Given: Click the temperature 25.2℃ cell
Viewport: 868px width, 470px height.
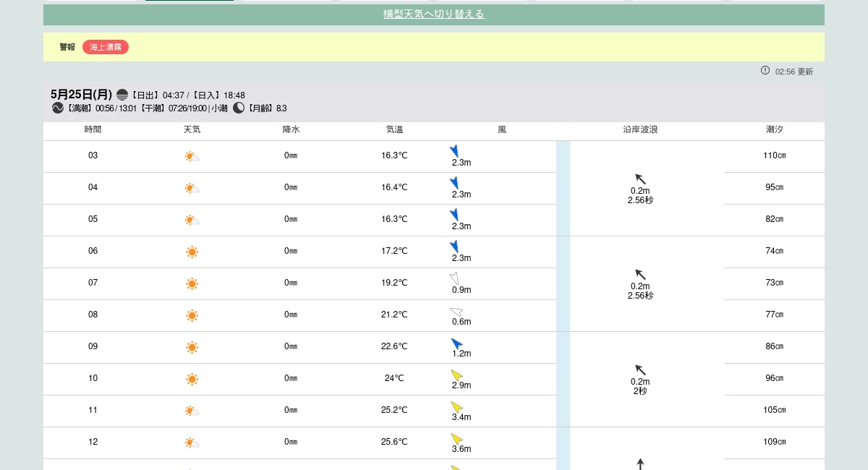Looking at the screenshot, I should (x=394, y=410).
